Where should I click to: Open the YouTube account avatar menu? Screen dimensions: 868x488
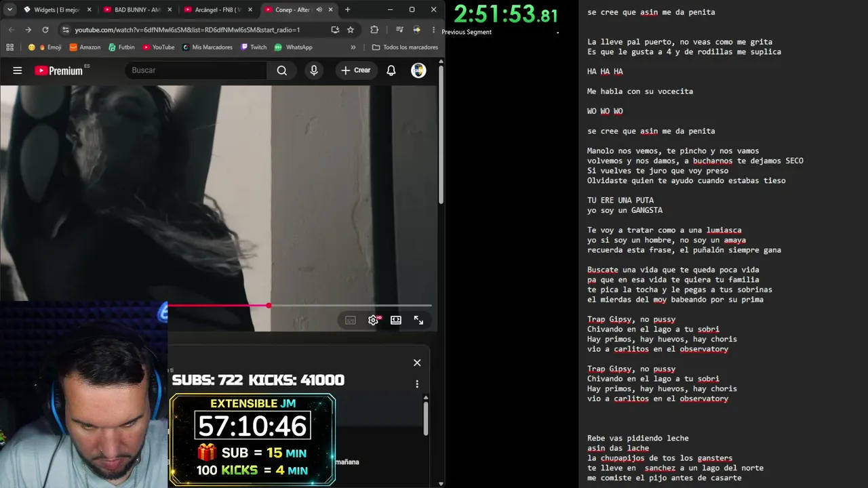pos(418,70)
